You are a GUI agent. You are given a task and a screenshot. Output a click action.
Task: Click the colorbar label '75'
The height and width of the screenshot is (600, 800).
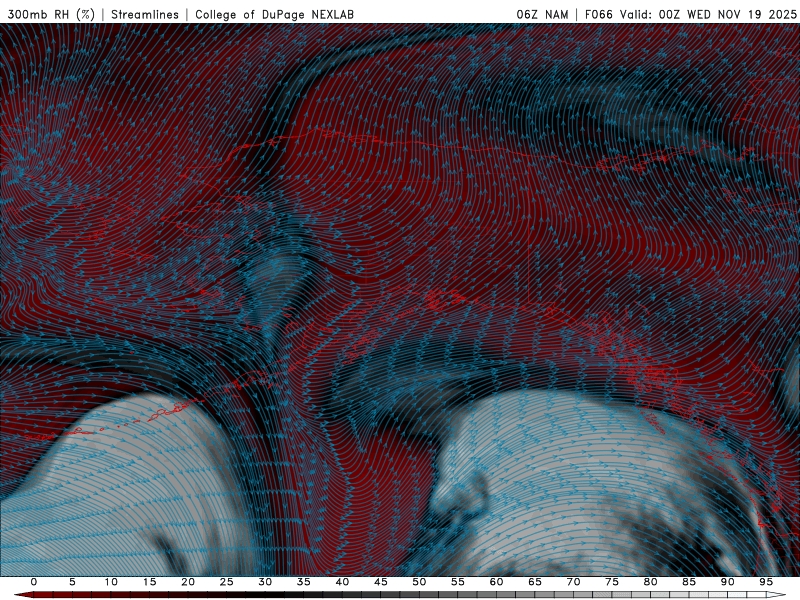[x=612, y=582]
